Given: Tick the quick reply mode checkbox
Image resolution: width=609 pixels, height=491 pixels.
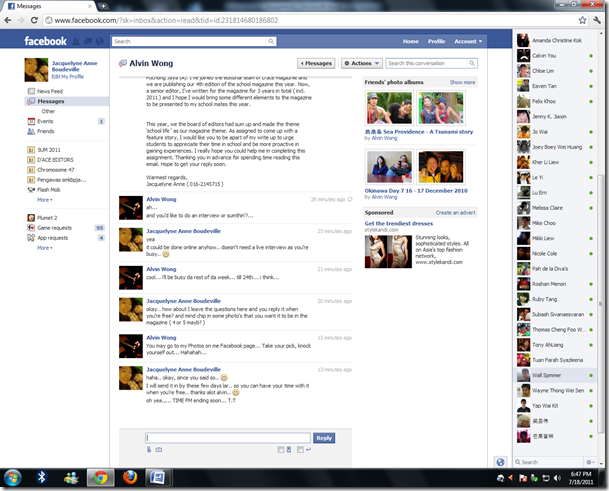Looking at the screenshot, I should [300, 449].
